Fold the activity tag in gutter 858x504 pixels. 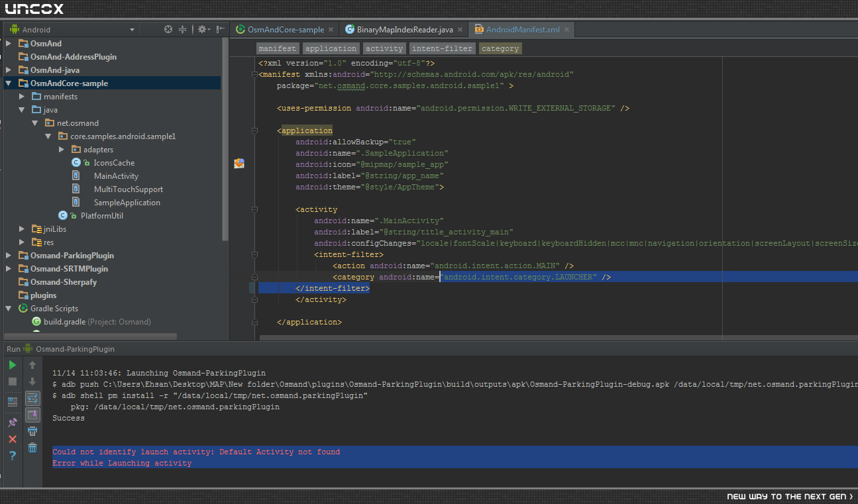click(x=254, y=209)
